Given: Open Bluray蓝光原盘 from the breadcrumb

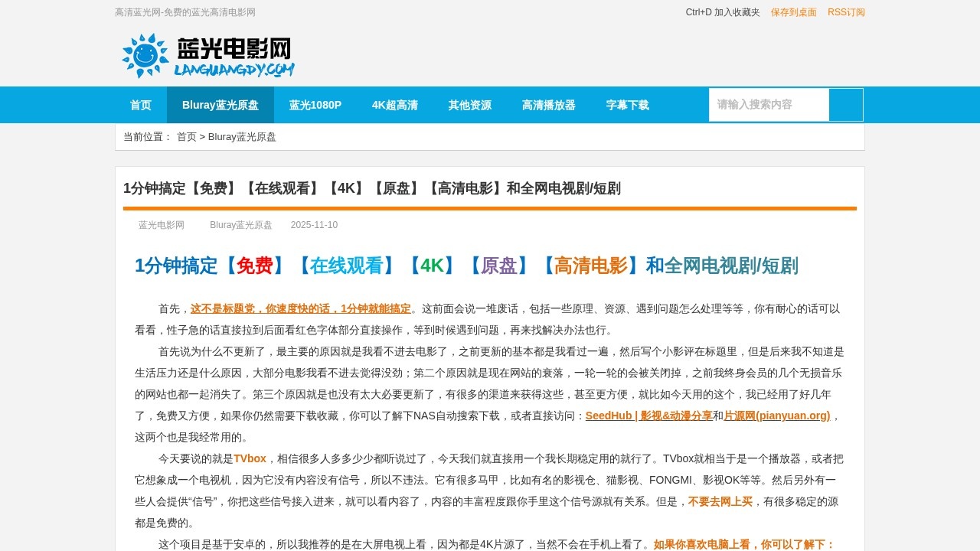Looking at the screenshot, I should 243,136.
